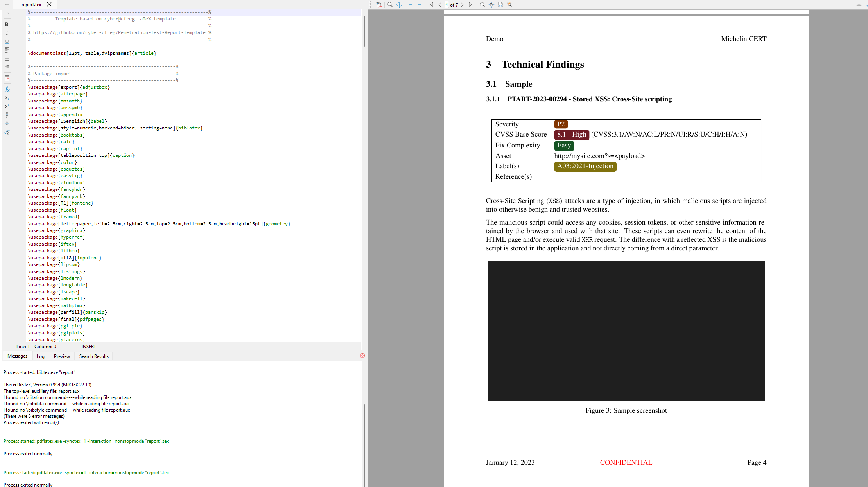Apply bold formatting from the sidebar
The height and width of the screenshot is (487, 868).
pos(7,24)
